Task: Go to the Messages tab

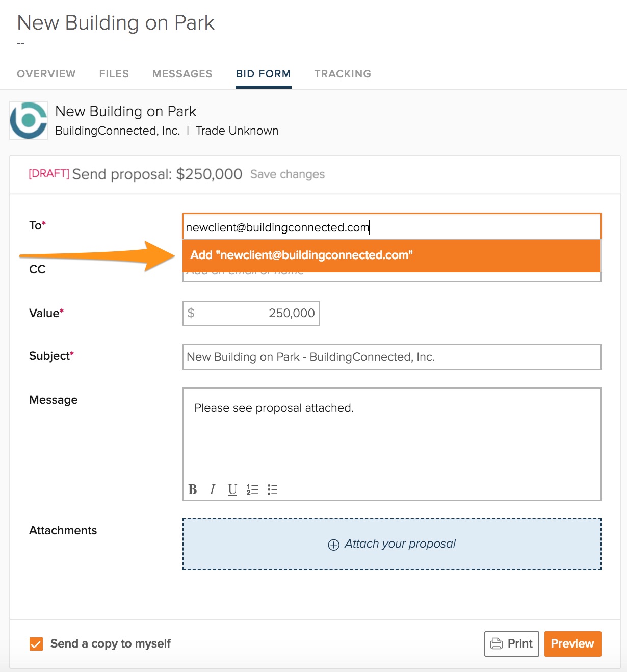Action: 182,74
